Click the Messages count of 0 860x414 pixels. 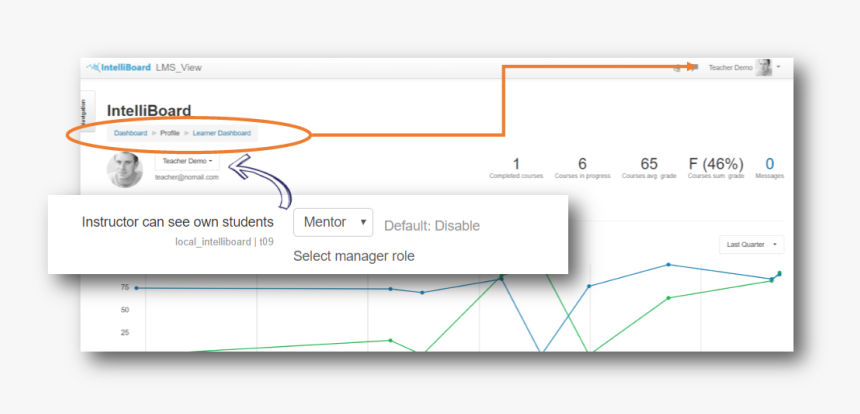[x=769, y=164]
